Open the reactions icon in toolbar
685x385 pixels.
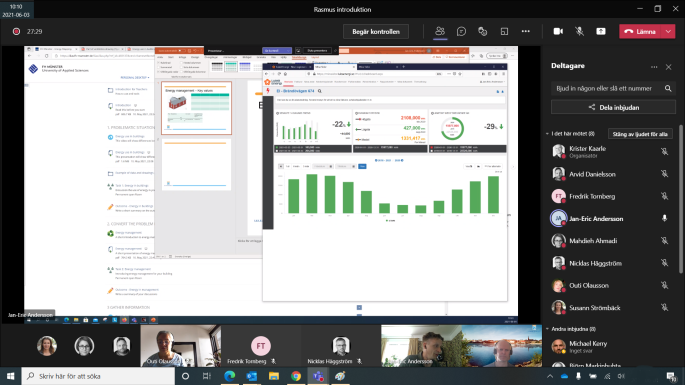pyautogui.click(x=482, y=31)
